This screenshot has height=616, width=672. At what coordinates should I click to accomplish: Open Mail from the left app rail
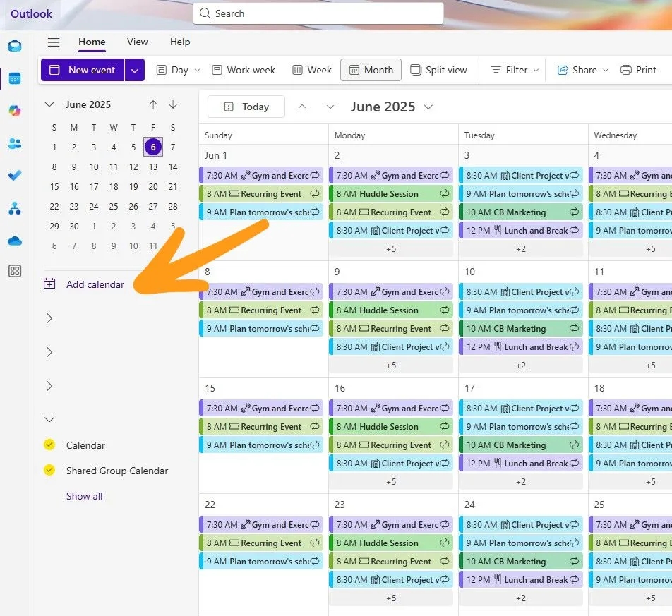point(15,46)
